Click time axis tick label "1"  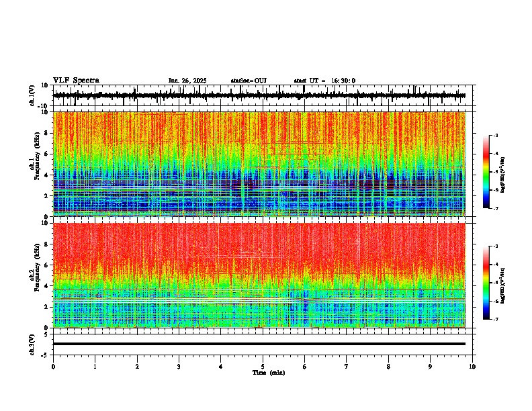tap(95, 367)
